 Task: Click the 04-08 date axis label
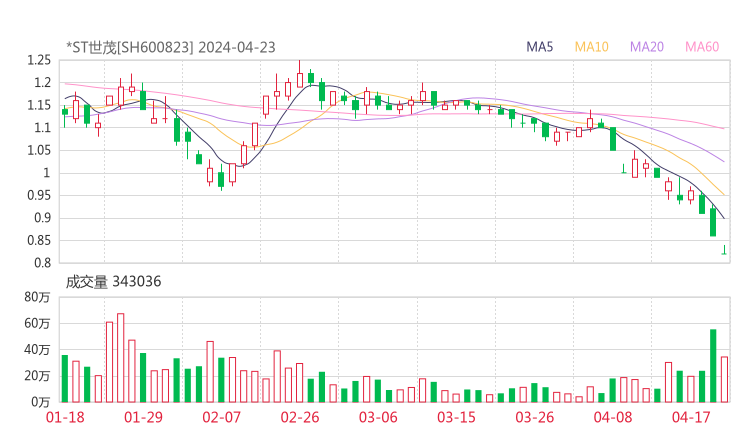point(613,417)
